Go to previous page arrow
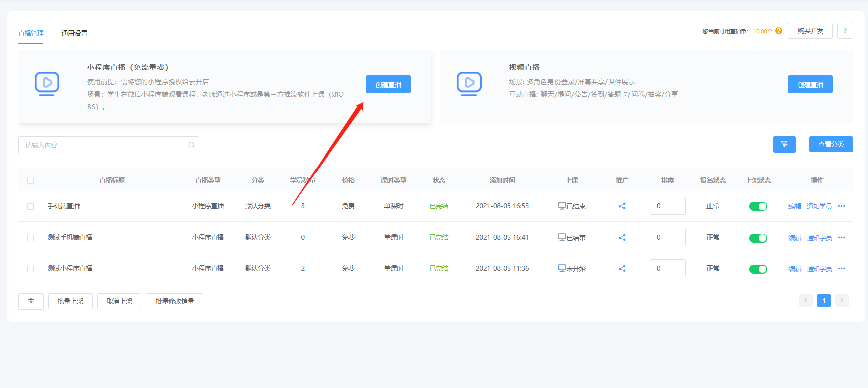The image size is (868, 388). (x=806, y=300)
